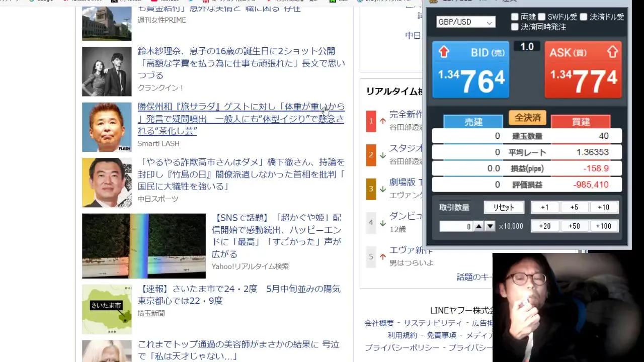
Task: Click the red rank 1 badge
Action: (x=371, y=121)
